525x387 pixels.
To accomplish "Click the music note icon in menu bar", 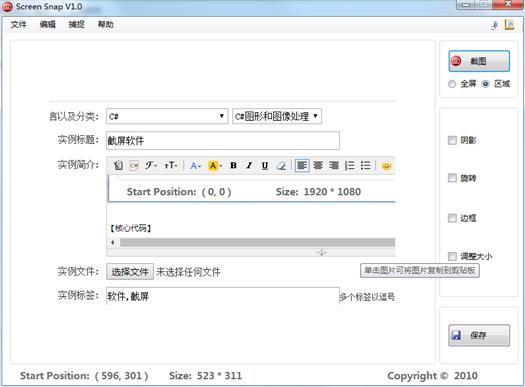I will coord(495,25).
